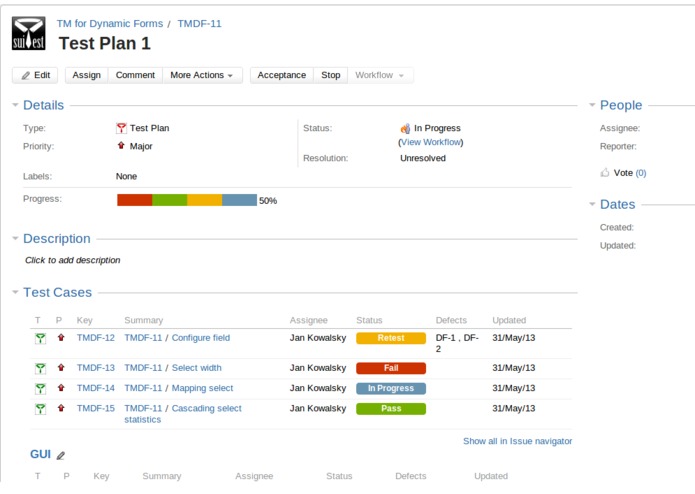This screenshot has height=494, width=695.
Task: Collapse the Description section
Action: point(15,238)
